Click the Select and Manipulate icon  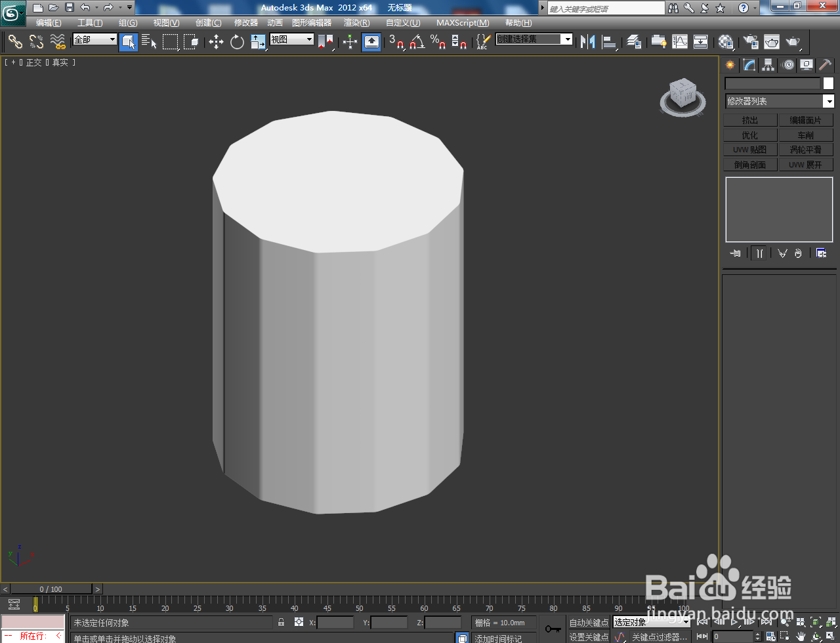click(350, 42)
